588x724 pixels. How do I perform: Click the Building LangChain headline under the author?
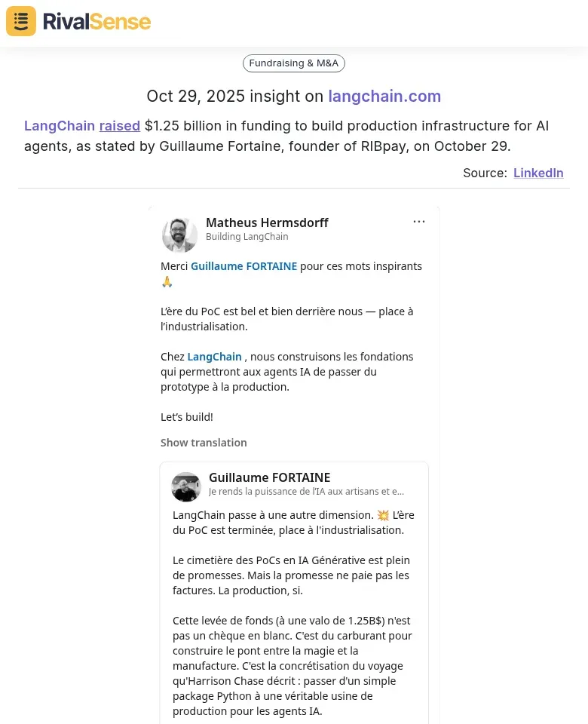247,236
